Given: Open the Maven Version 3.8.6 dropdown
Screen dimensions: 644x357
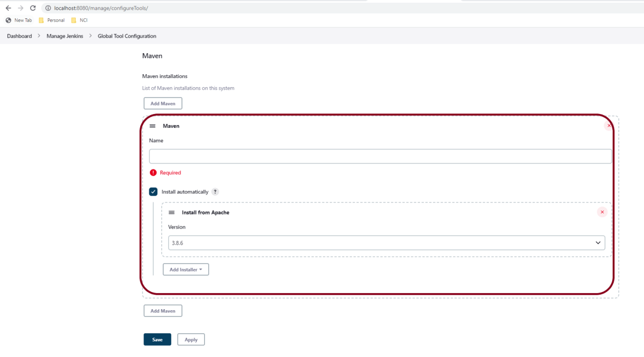Looking at the screenshot, I should point(386,243).
